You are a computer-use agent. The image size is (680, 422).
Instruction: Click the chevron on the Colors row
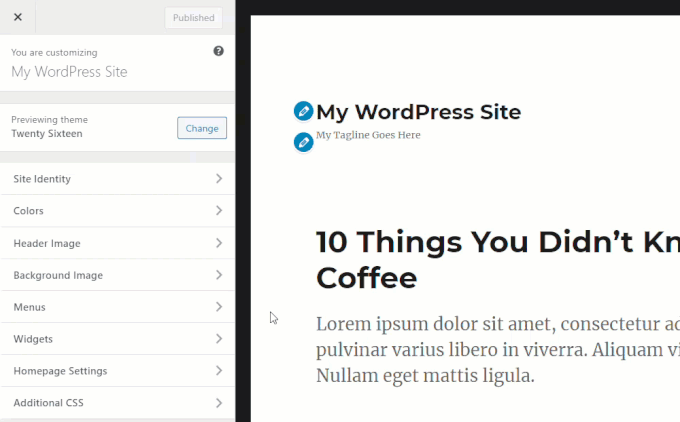(219, 211)
